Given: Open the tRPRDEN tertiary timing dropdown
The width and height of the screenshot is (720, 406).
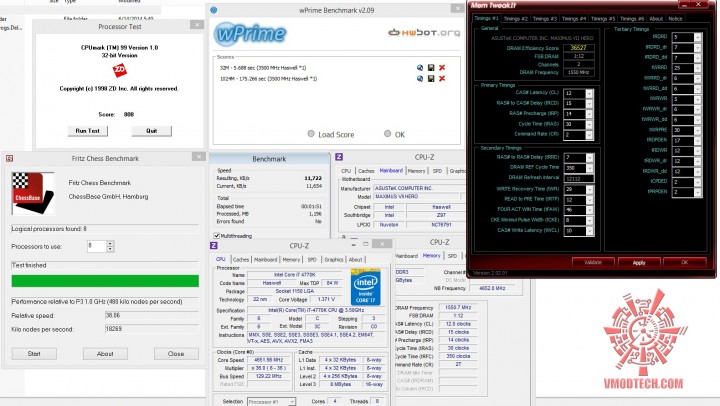Looking at the screenshot, I should (x=698, y=192).
